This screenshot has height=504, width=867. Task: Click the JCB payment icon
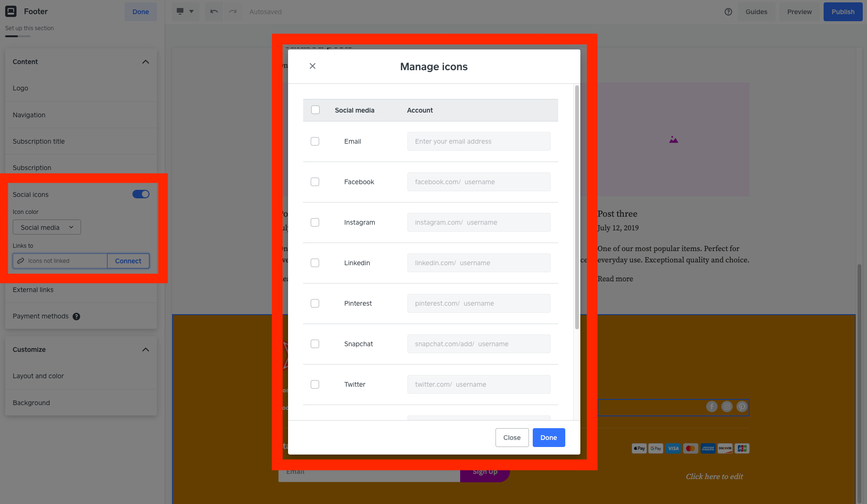point(742,448)
